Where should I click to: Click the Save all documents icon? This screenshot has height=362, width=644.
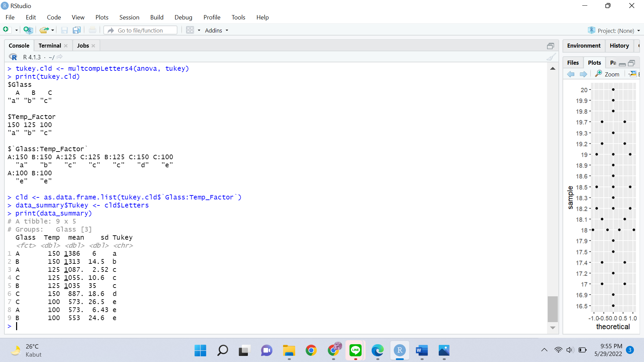pyautogui.click(x=77, y=30)
